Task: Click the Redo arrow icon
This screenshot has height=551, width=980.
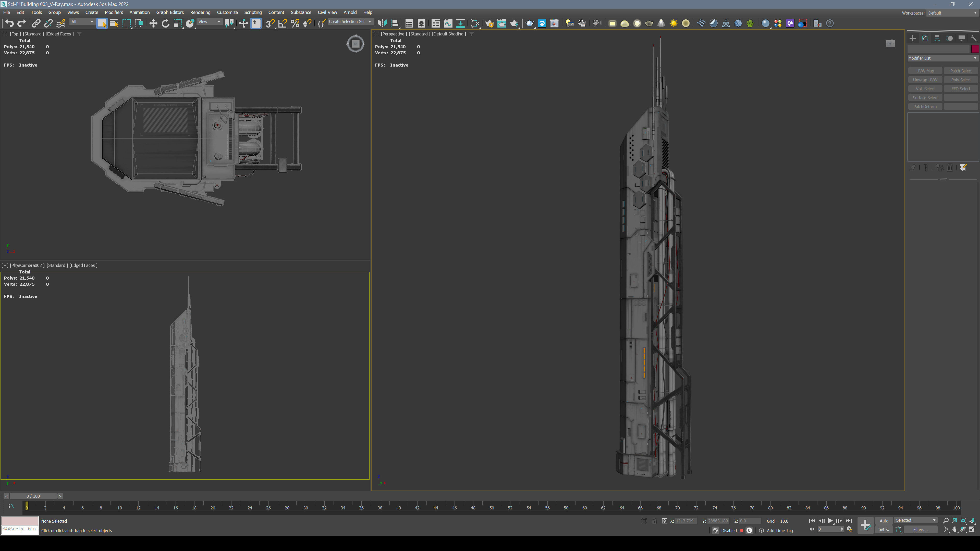Action: point(22,23)
